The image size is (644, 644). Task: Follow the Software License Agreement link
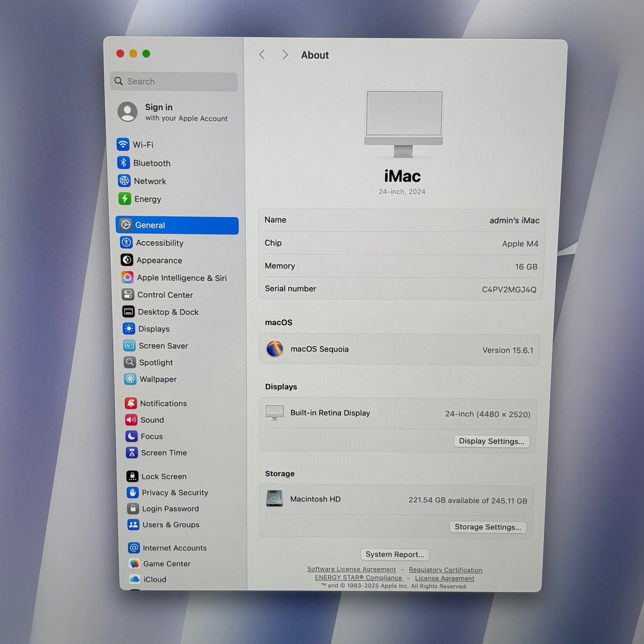(351, 569)
